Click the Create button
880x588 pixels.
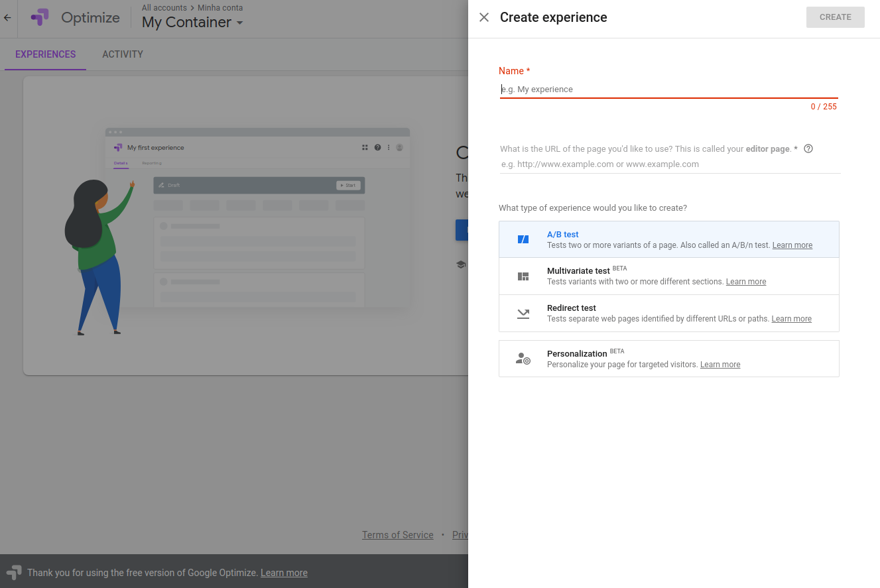[836, 17]
